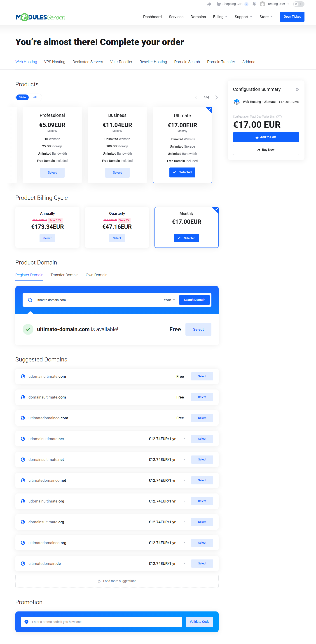The image size is (316, 644).
Task: Click the share arrow icon in top bar
Action: click(x=209, y=4)
